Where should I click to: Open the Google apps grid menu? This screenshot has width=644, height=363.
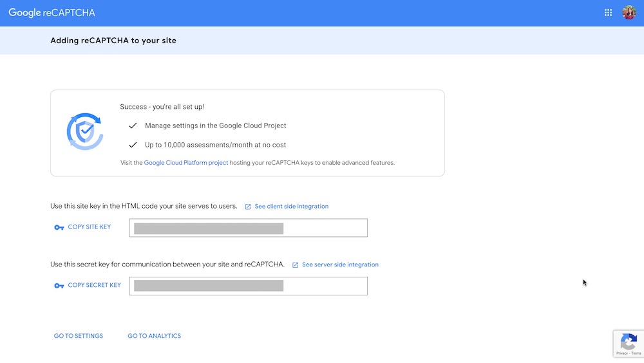click(608, 13)
